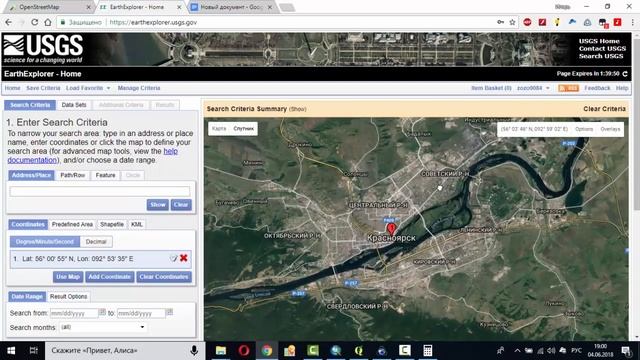640x360 pixels.
Task: Open the Search months dropdown
Action: point(102,327)
